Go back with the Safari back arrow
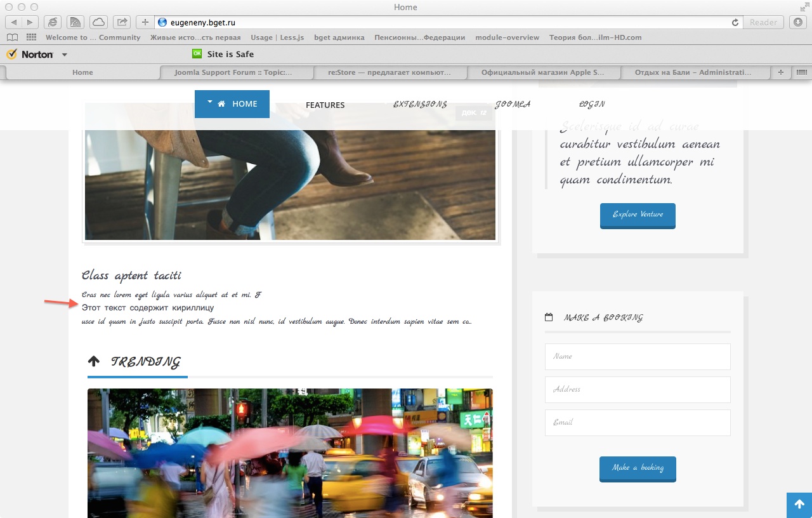The width and height of the screenshot is (812, 518). (13, 22)
